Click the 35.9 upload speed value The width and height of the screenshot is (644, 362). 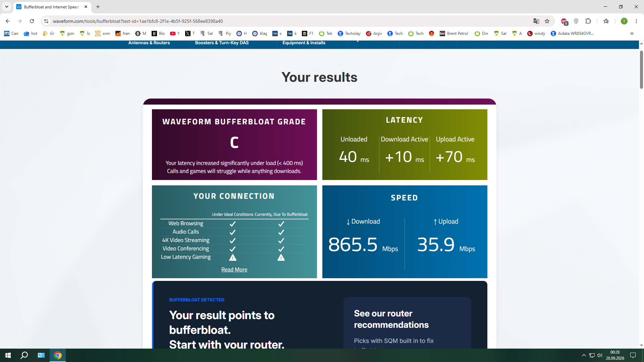(x=436, y=244)
